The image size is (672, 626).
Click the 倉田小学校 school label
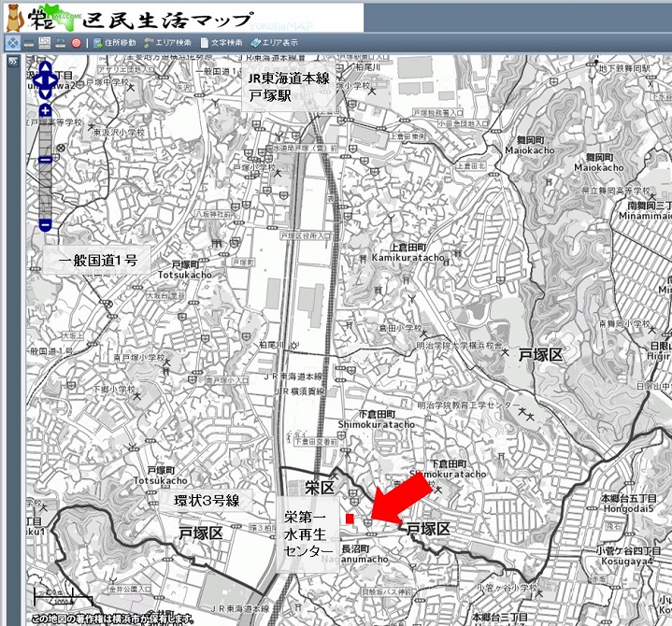click(x=401, y=328)
